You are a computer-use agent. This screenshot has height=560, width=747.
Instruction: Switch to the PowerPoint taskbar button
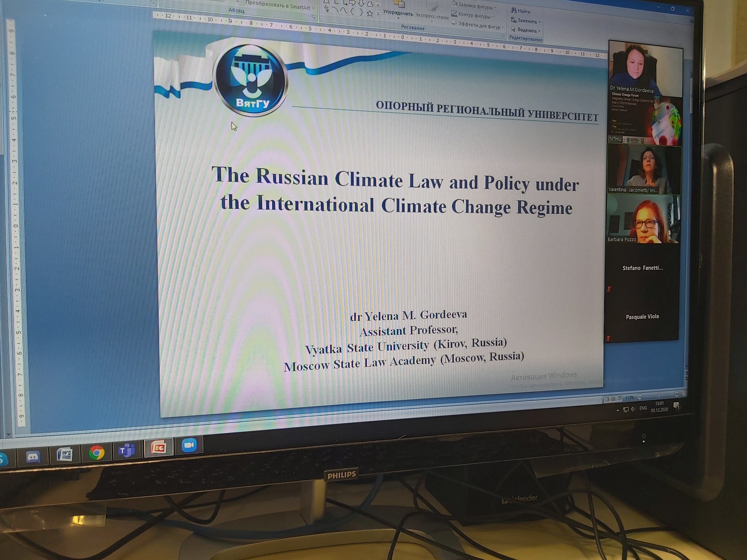coord(158,448)
